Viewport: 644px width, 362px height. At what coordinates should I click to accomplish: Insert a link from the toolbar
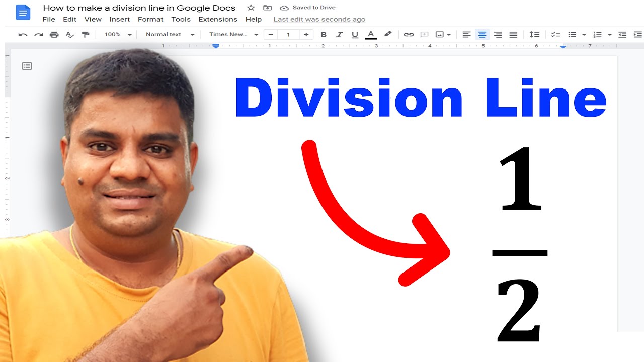[x=409, y=35]
